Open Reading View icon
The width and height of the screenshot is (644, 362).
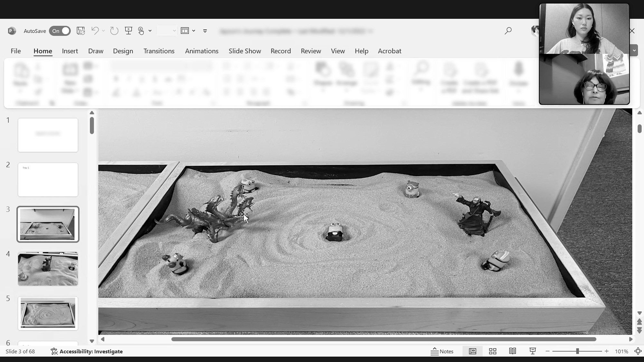[513, 351]
